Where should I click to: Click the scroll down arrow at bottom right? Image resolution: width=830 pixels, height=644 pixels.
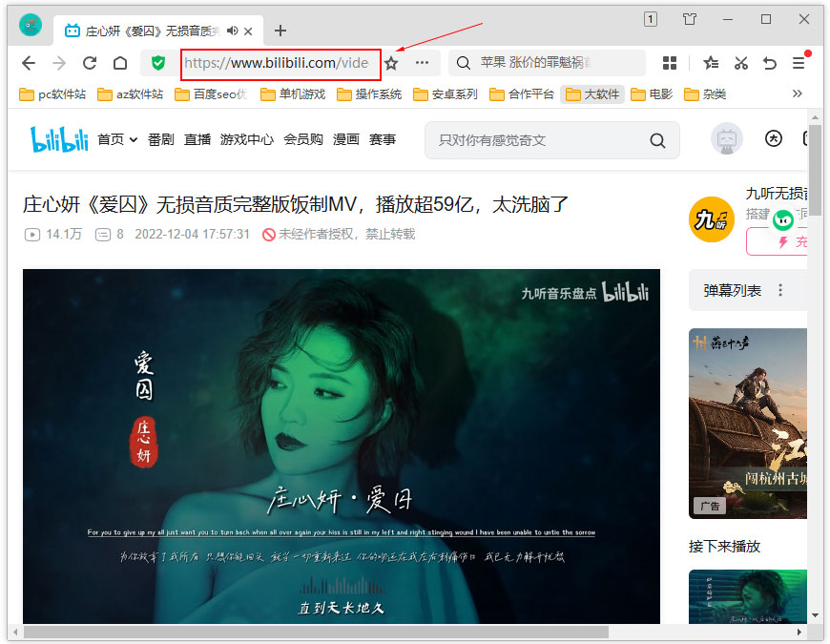815,615
